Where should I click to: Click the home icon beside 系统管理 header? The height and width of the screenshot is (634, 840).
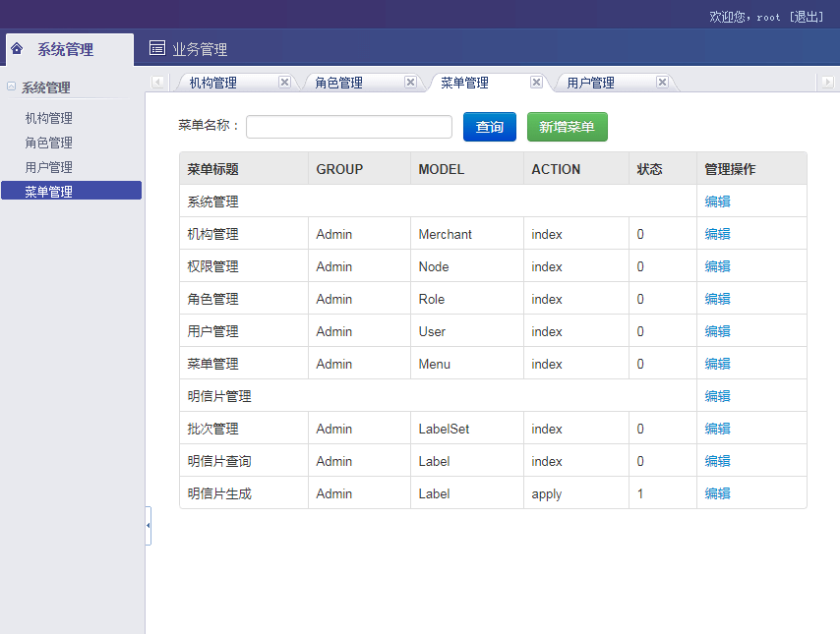point(17,49)
